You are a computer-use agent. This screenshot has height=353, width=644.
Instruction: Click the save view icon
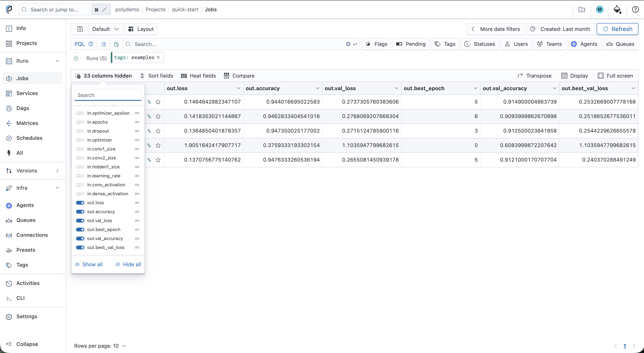pos(80,29)
